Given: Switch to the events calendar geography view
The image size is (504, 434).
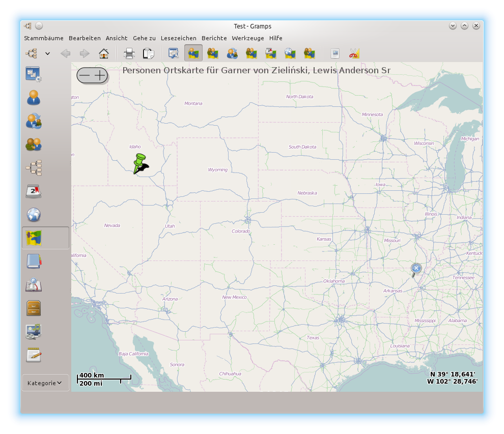Looking at the screenshot, I should [x=271, y=53].
